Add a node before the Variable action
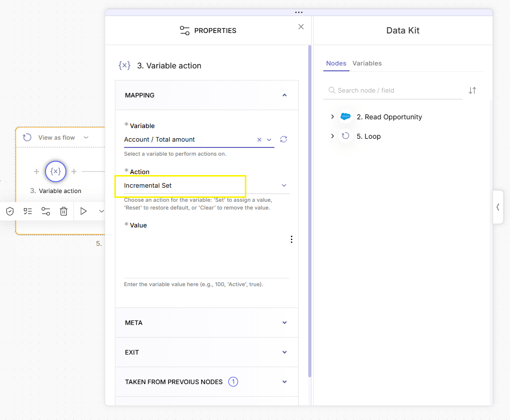The width and height of the screenshot is (510, 420). pos(36,172)
